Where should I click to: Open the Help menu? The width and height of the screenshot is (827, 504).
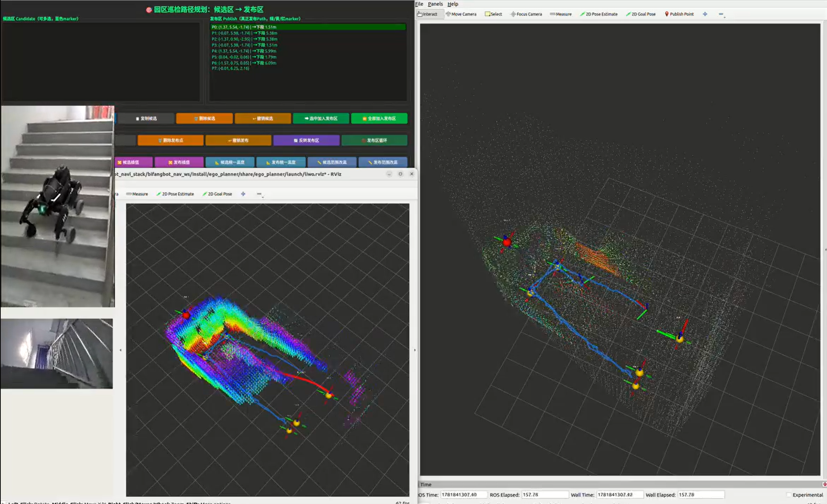(453, 4)
